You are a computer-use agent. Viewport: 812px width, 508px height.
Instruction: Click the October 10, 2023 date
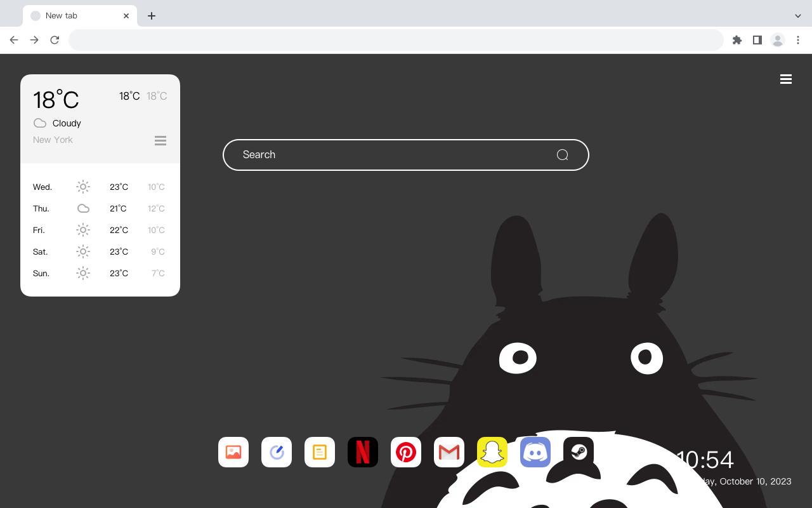(x=755, y=481)
